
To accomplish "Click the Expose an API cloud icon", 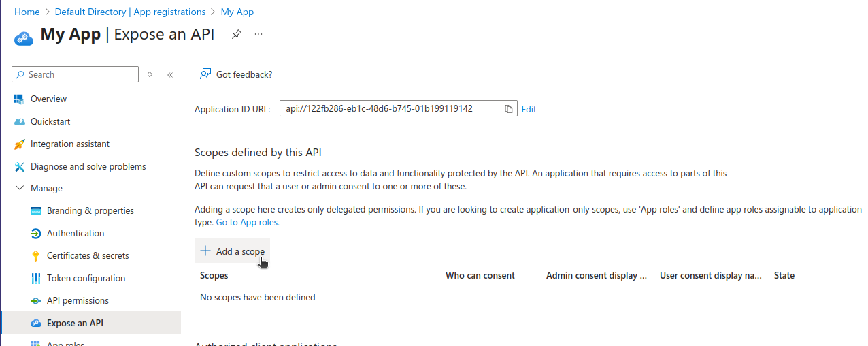I will click(x=36, y=323).
